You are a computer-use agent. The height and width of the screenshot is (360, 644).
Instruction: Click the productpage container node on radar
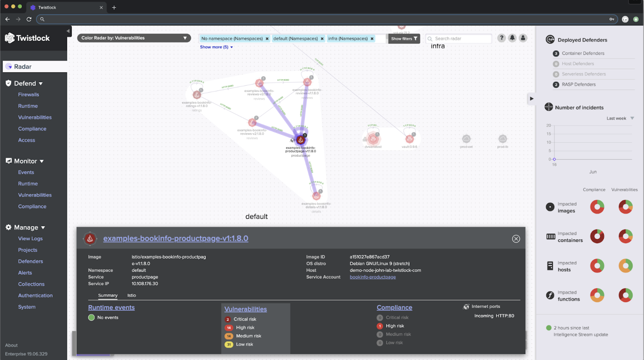coord(300,140)
